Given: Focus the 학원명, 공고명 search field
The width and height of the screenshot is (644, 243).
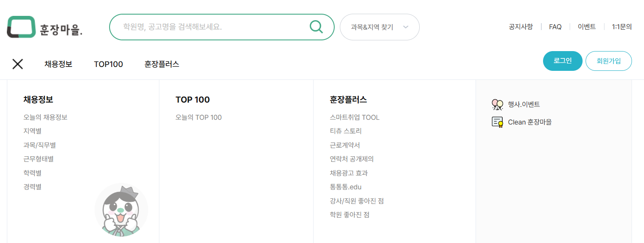Looking at the screenshot, I should [211, 27].
